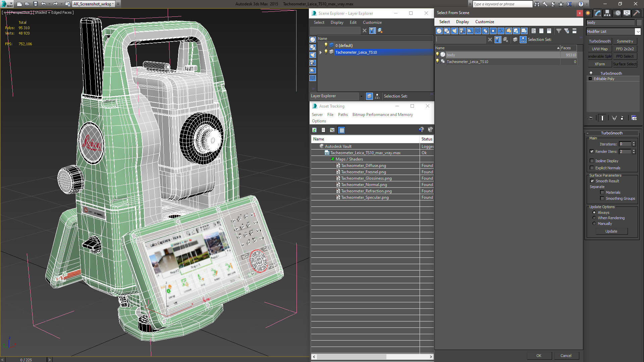Image resolution: width=644 pixels, height=362 pixels.
Task: Enable Separate by Materials checkbox
Action: 602,192
